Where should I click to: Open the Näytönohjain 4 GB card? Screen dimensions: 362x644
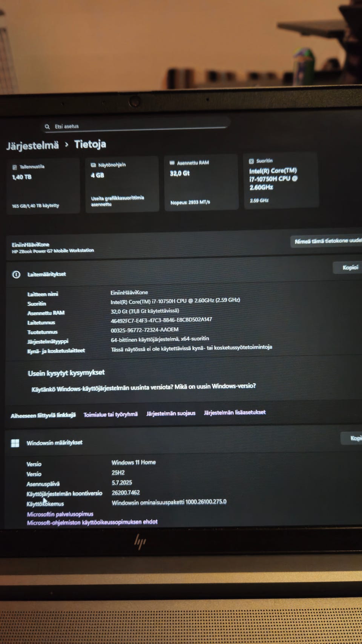click(x=122, y=184)
